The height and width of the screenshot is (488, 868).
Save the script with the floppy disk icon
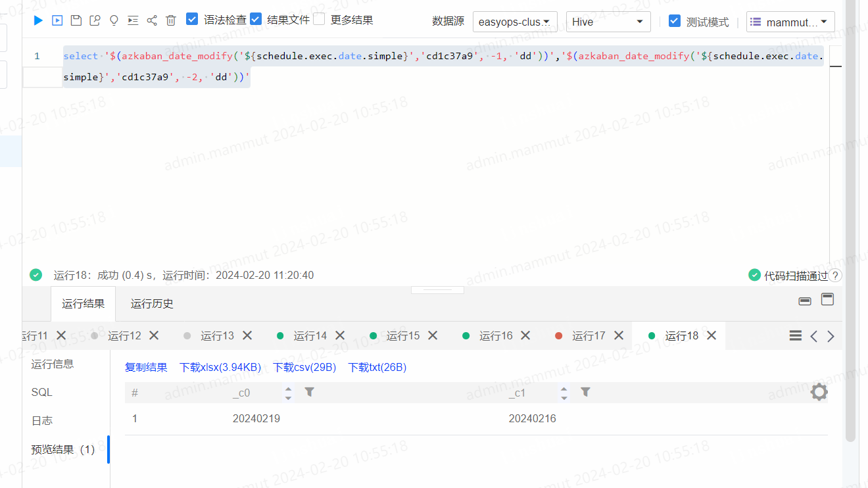[x=76, y=20]
